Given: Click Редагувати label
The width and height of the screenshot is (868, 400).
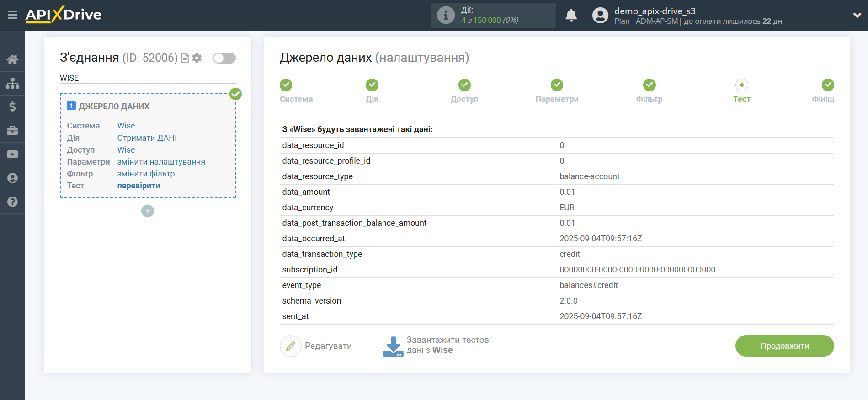Looking at the screenshot, I should point(328,346).
